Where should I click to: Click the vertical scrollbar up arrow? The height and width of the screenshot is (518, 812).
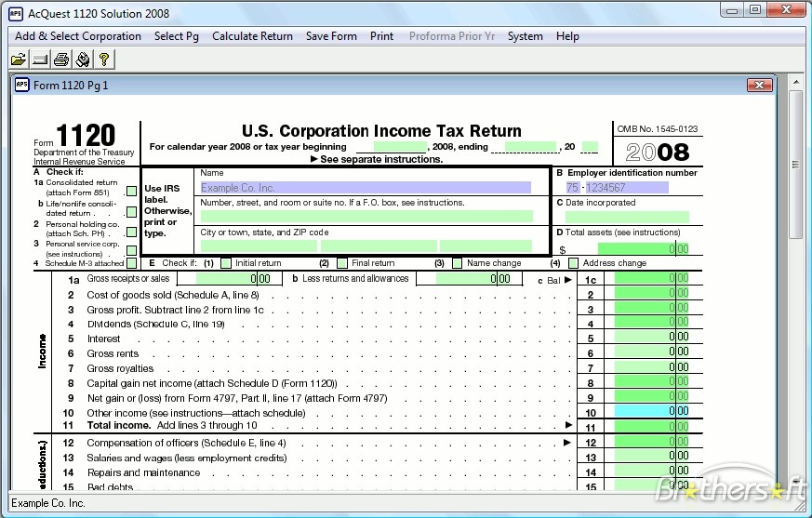click(796, 82)
